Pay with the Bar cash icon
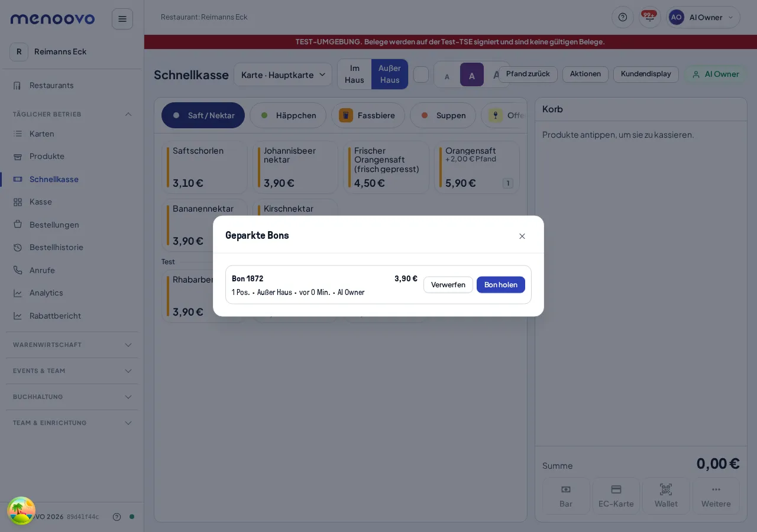This screenshot has height=532, width=757. pos(566,496)
